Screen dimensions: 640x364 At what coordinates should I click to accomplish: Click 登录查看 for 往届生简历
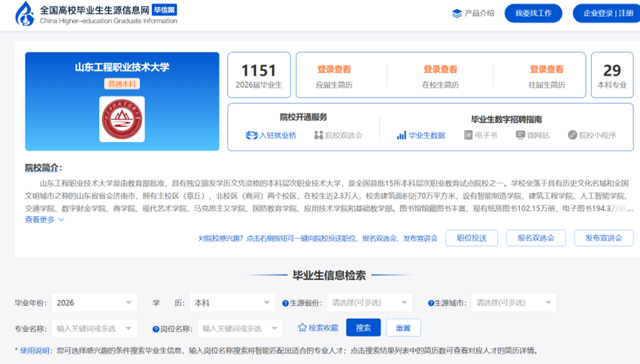pyautogui.click(x=547, y=69)
